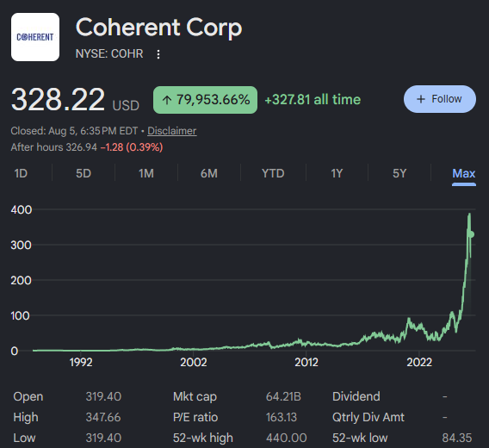Click the Closed: Aug 5 timestamp
The image size is (489, 448).
pyautogui.click(x=74, y=131)
